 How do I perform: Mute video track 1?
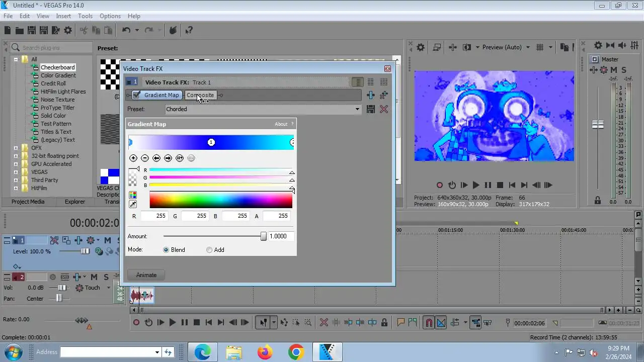108,240
